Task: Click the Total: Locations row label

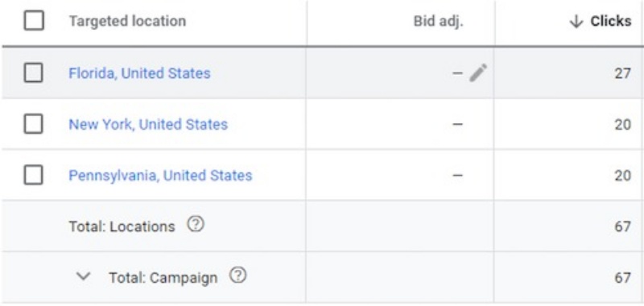Action: [x=122, y=227]
